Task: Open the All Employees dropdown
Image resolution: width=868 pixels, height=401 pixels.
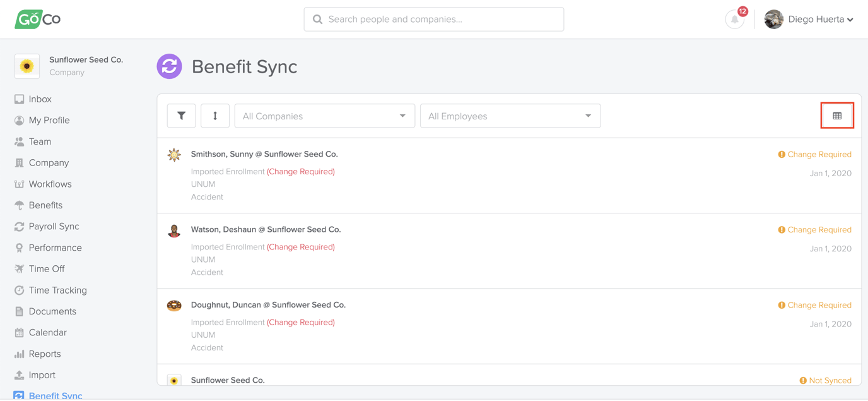Action: (510, 116)
